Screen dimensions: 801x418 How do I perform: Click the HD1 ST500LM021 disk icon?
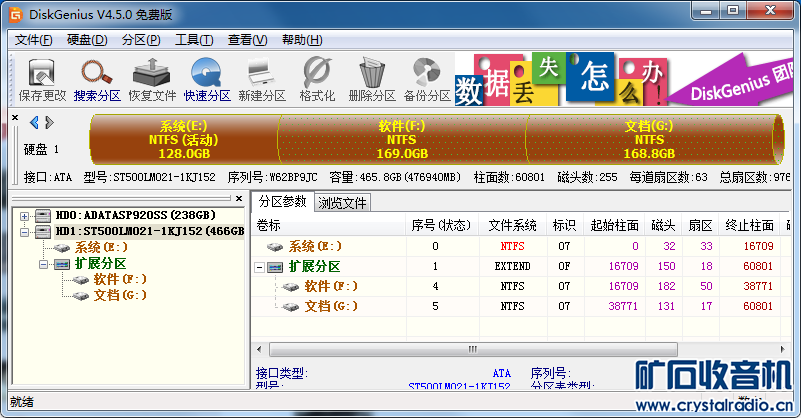(42, 231)
